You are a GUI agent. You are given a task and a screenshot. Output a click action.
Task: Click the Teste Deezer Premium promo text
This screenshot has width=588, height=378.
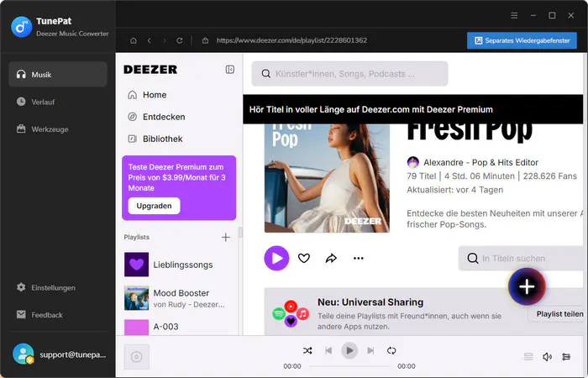176,177
